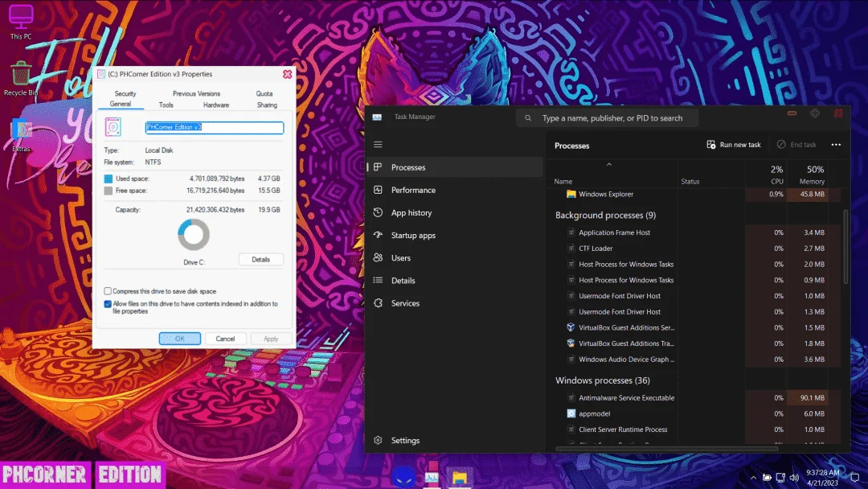Image resolution: width=868 pixels, height=489 pixels.
Task: Open File Explorer from the taskbar
Action: [x=460, y=477]
